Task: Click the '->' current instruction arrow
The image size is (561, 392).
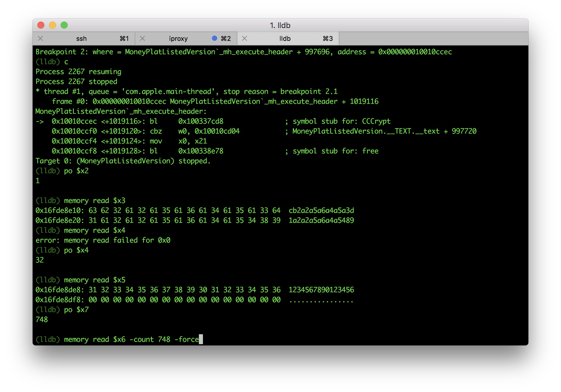Action: [40, 121]
